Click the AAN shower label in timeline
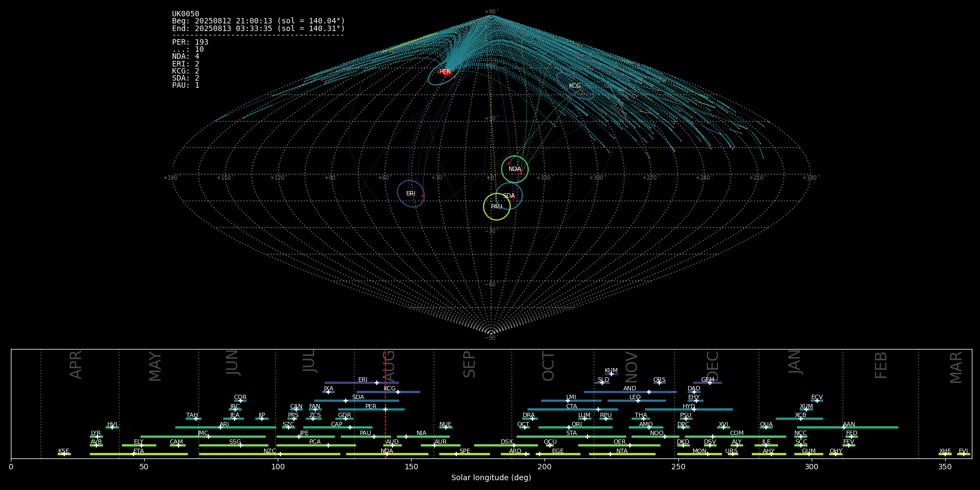 pyautogui.click(x=849, y=425)
